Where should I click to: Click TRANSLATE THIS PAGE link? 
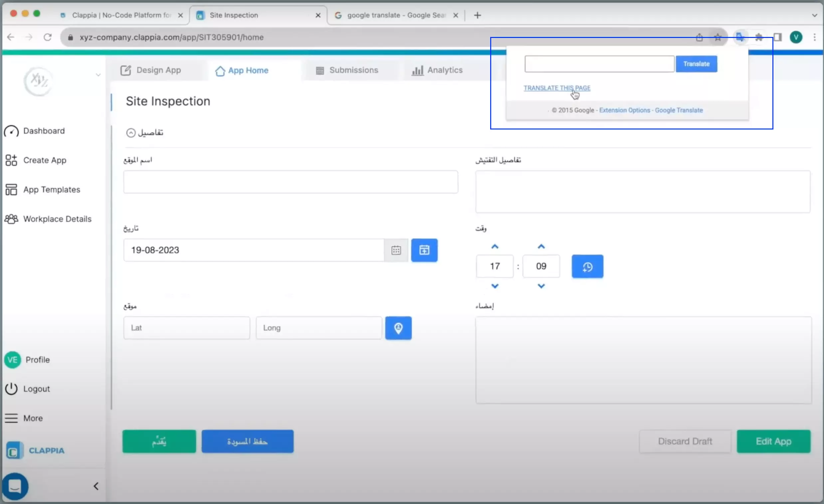(557, 88)
